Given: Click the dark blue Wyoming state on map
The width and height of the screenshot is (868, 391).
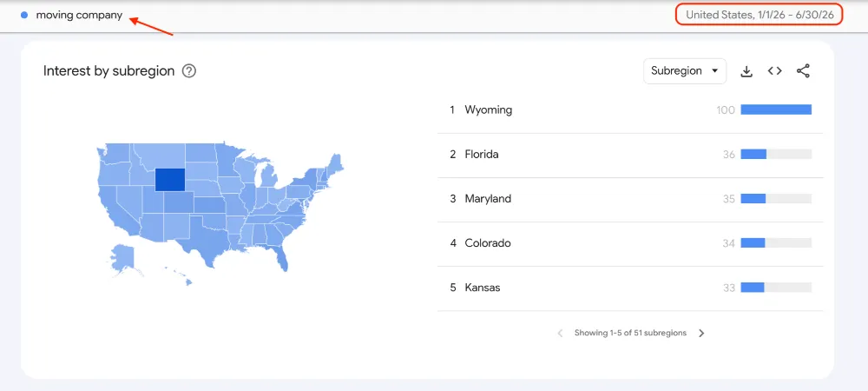Looking at the screenshot, I should 169,180.
